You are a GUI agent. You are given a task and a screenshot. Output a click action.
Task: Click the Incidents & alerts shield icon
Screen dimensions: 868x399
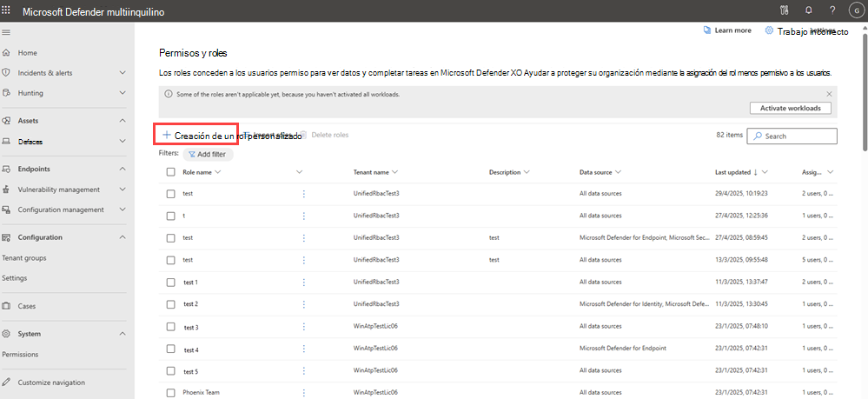(7, 73)
